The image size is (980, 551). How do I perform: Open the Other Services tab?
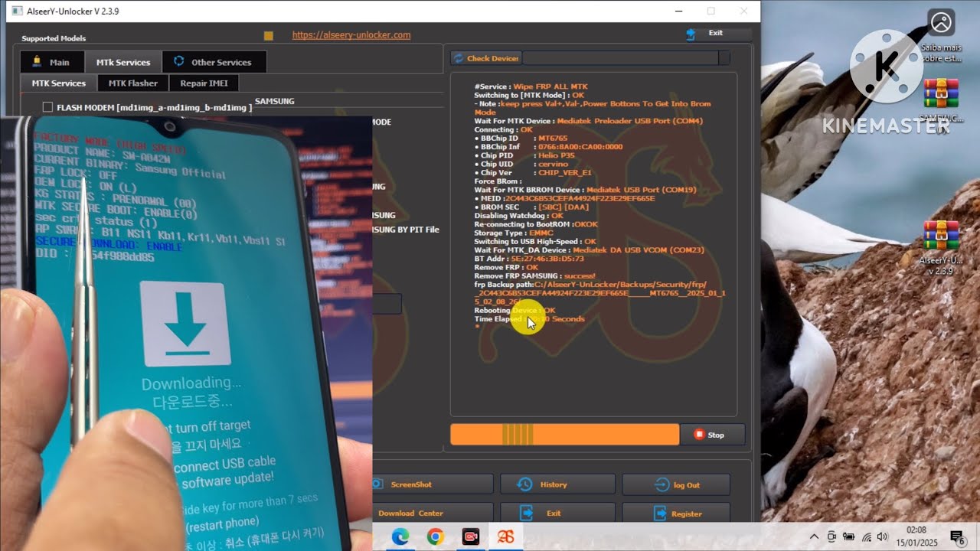[x=214, y=62]
